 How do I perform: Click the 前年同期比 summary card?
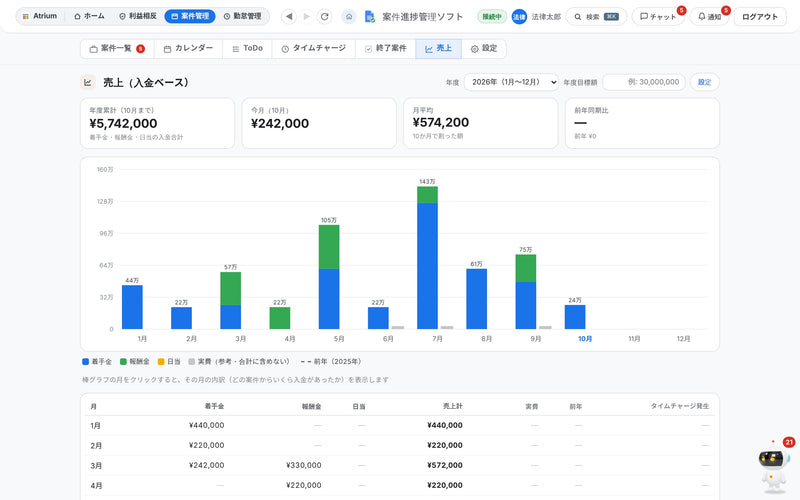click(x=642, y=123)
